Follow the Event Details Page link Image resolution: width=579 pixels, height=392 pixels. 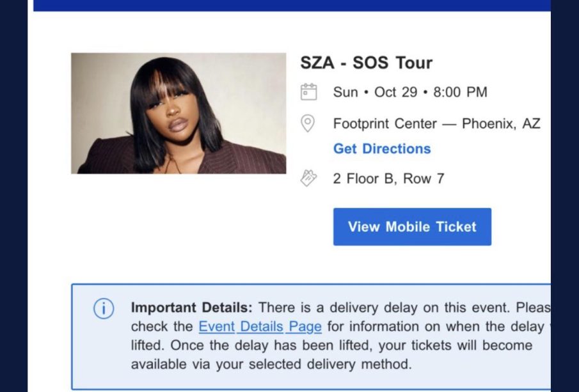[x=260, y=327]
